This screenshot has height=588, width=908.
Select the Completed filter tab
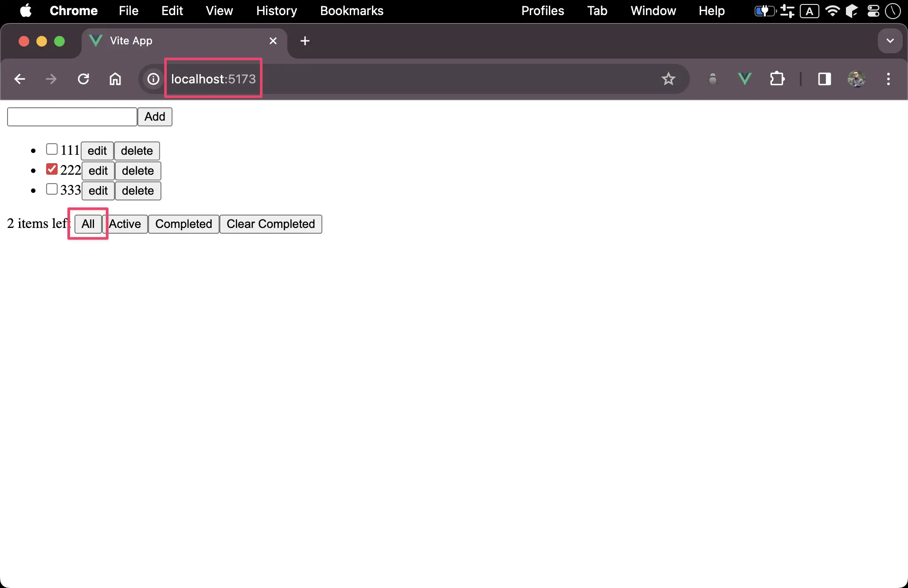point(184,224)
